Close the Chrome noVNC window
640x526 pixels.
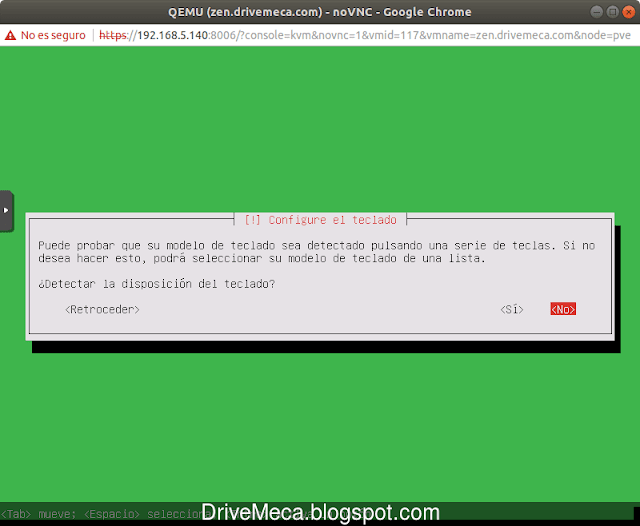(x=628, y=12)
